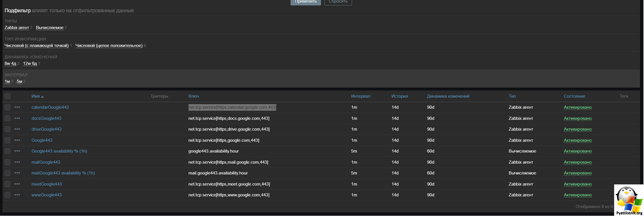The image size is (644, 216).
Task: Toggle Активировано for mailGoogle443 availability % (1h)
Action: click(577, 173)
